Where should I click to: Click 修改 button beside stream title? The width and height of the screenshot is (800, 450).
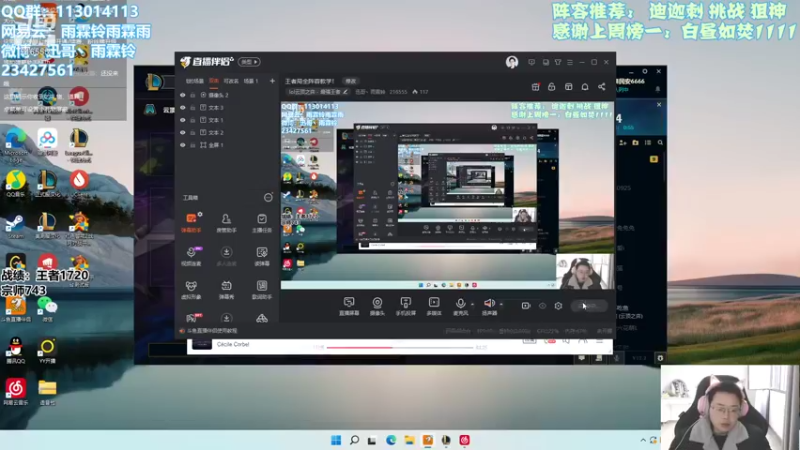click(x=351, y=81)
